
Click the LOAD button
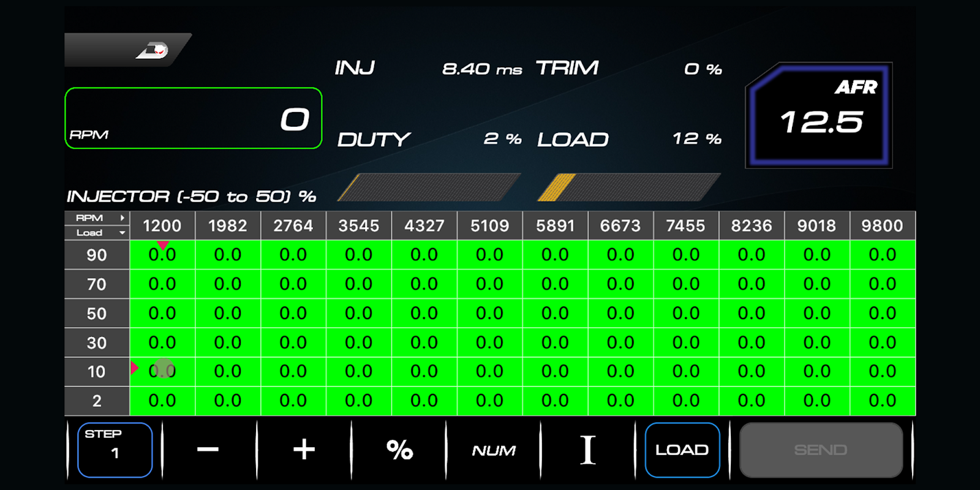pos(682,450)
